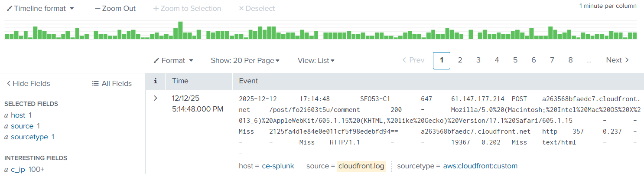Click Next to advance results page
The height and width of the screenshot is (174, 644).
click(x=618, y=60)
